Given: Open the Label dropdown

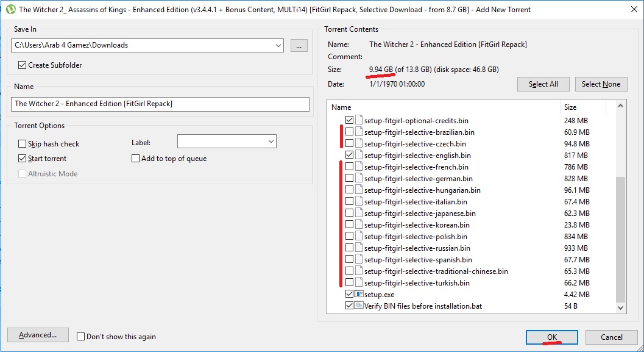Looking at the screenshot, I should pos(271,142).
